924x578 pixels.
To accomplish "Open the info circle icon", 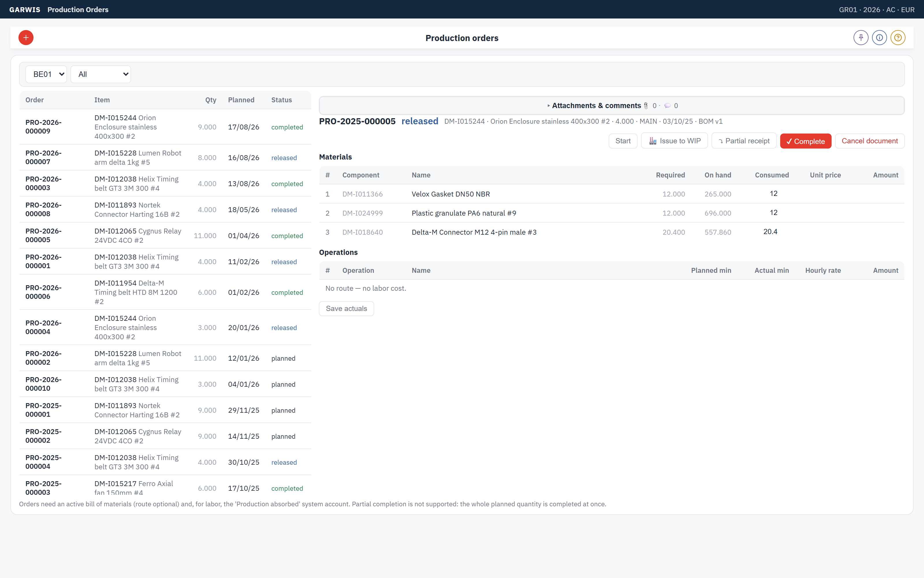I will coord(879,38).
